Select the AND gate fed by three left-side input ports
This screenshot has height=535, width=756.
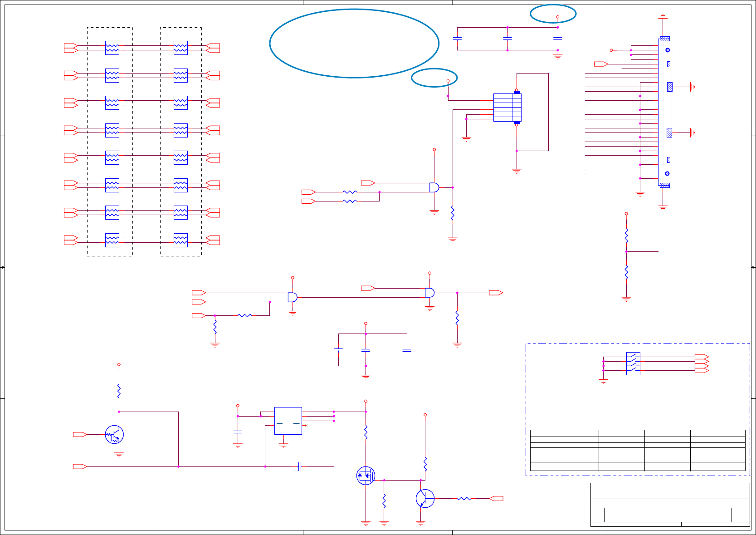click(x=293, y=297)
